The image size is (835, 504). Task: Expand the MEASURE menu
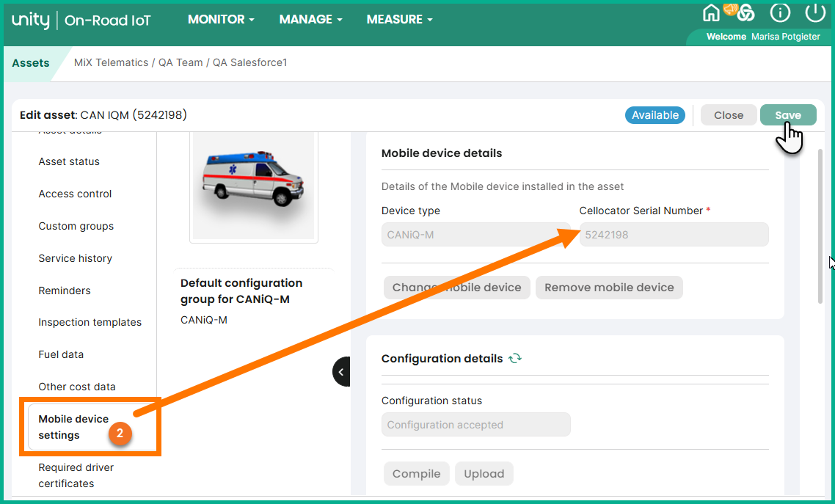coord(399,20)
